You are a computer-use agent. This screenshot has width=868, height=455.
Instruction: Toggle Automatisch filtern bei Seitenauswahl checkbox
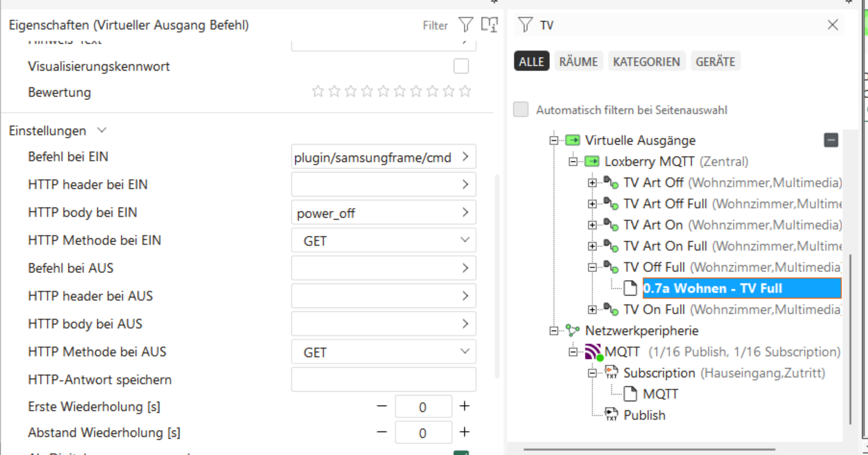[521, 110]
